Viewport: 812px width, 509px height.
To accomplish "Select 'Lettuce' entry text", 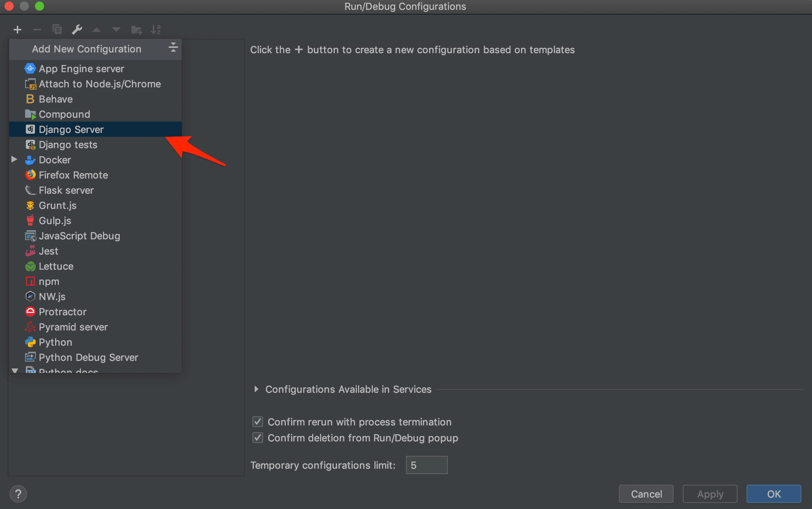I will [56, 266].
